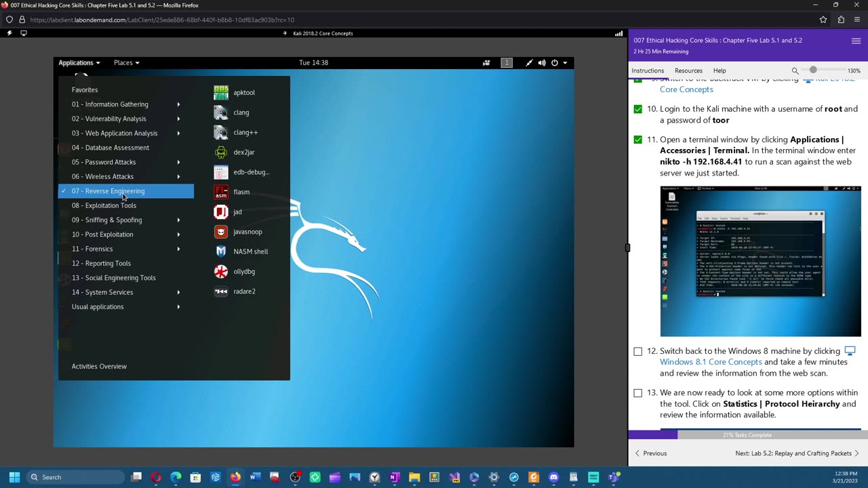868x488 pixels.
Task: Expand 14 - System Services submenu
Action: (x=126, y=292)
